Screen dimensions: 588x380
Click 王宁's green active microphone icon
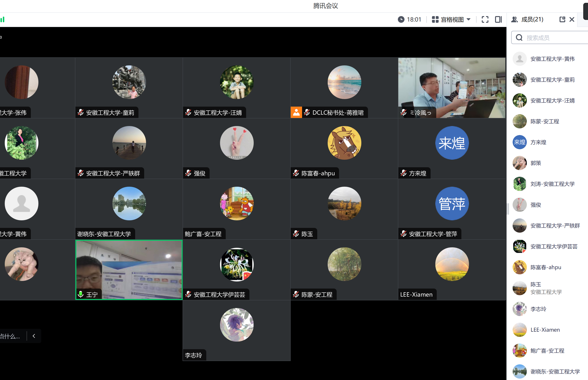click(x=81, y=294)
